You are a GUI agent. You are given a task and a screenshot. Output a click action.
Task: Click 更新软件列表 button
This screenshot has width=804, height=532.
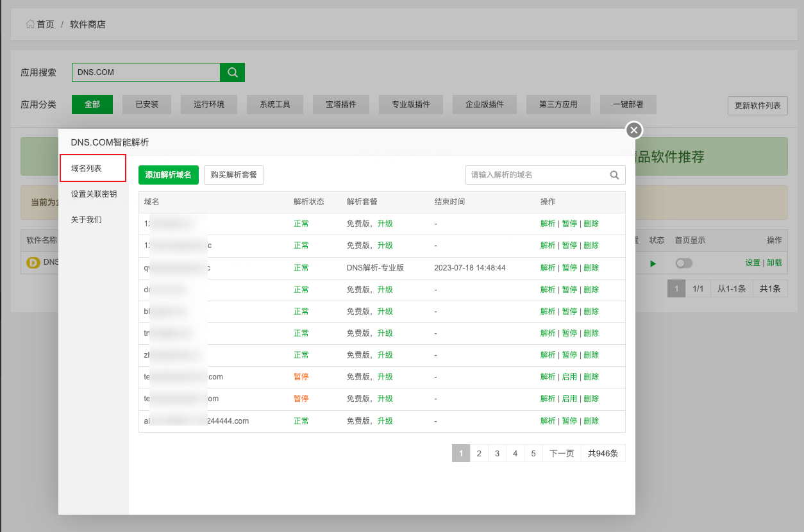coord(758,106)
